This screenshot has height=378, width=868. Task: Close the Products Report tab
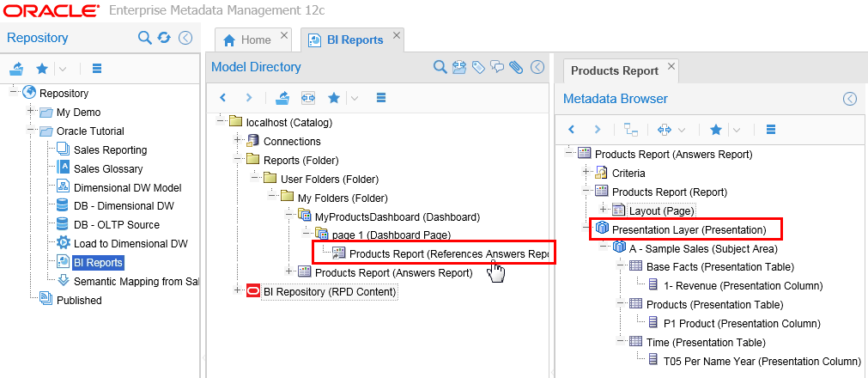point(671,66)
